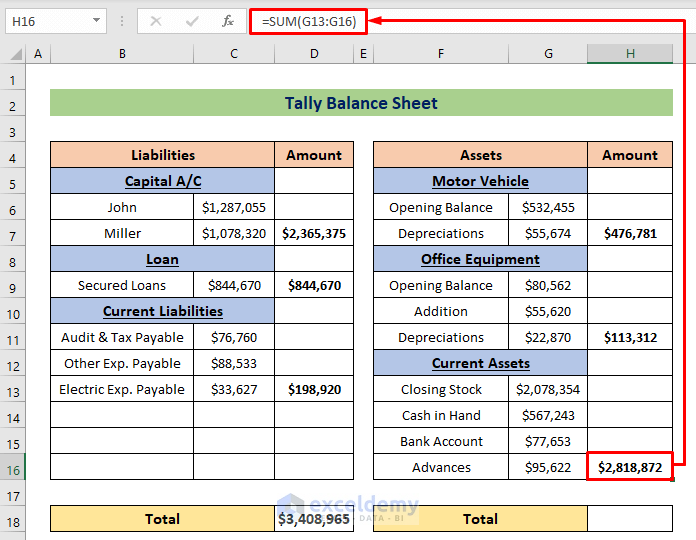Click the Assets header cell

tap(480, 155)
